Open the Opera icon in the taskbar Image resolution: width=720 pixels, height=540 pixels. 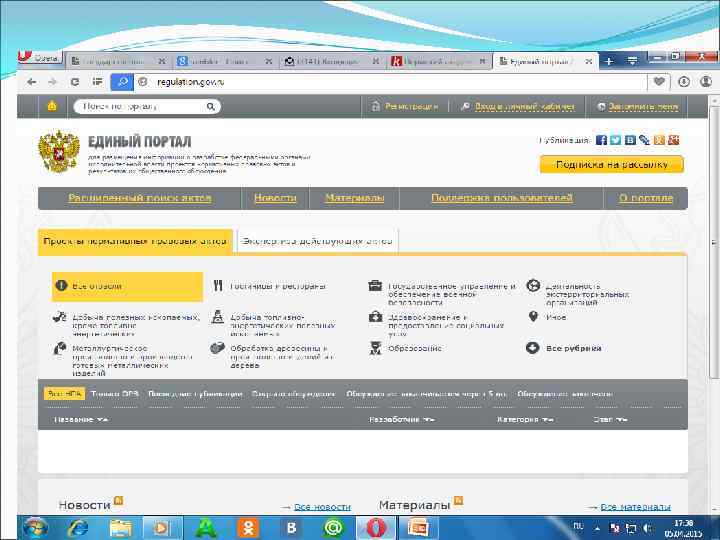(376, 528)
